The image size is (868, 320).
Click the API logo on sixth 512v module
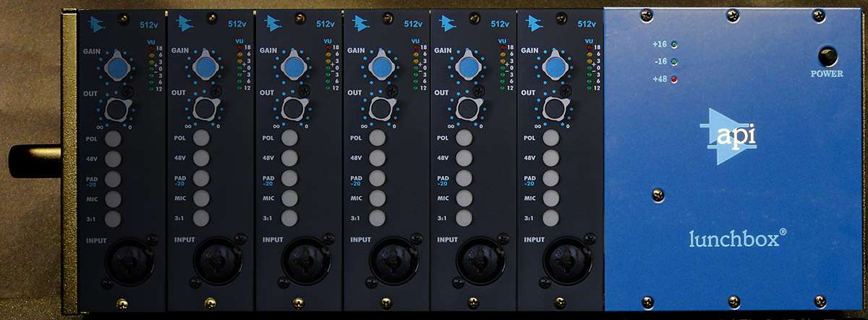click(535, 23)
